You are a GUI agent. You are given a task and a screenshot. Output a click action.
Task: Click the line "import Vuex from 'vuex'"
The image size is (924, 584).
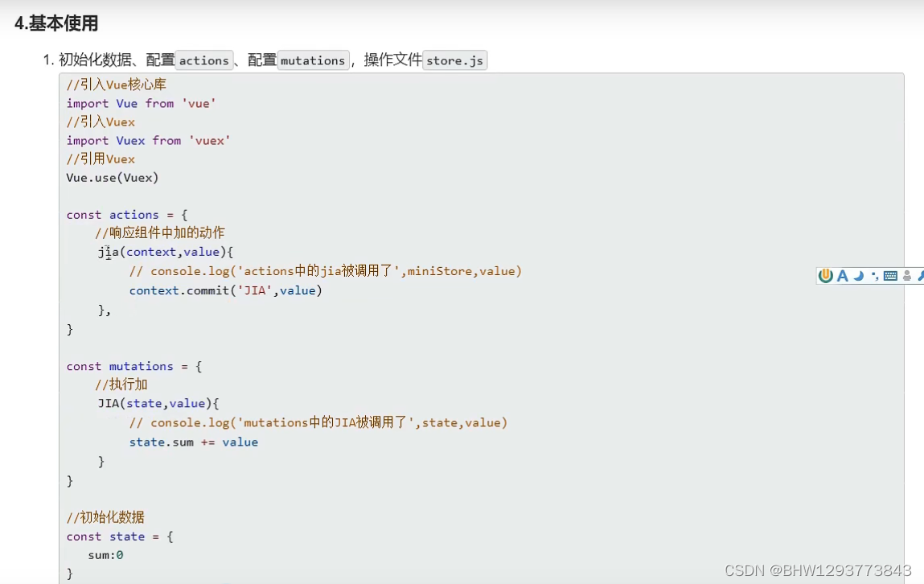pos(148,140)
